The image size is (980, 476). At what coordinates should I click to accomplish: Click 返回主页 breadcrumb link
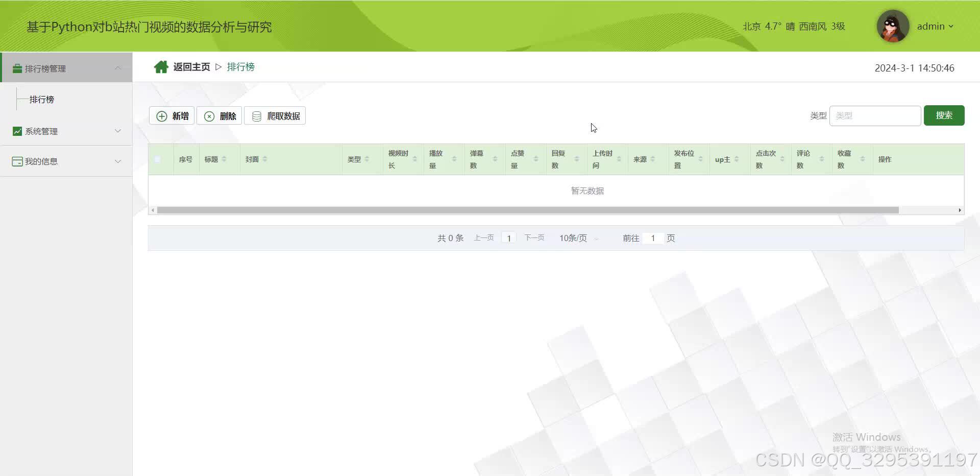pos(191,67)
